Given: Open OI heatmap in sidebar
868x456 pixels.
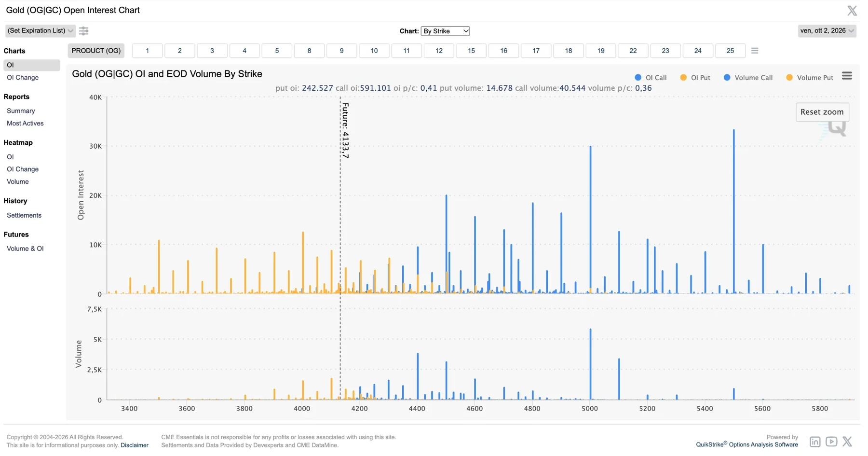Looking at the screenshot, I should tap(10, 157).
